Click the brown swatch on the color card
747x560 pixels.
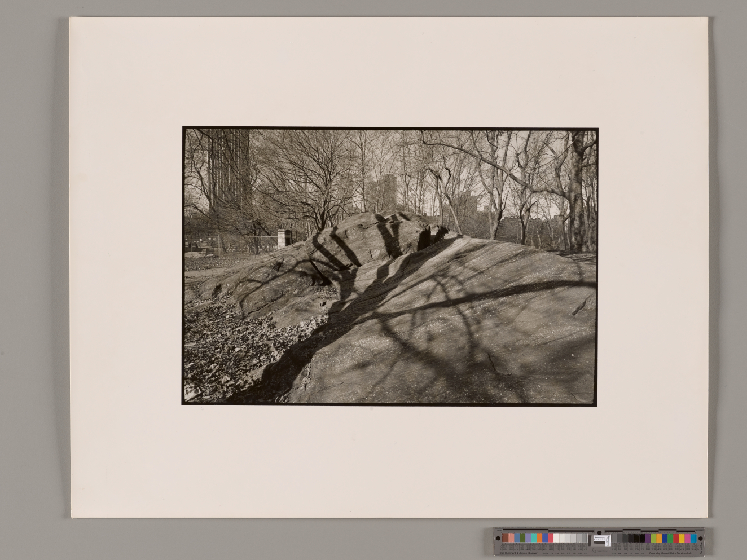[505, 538]
